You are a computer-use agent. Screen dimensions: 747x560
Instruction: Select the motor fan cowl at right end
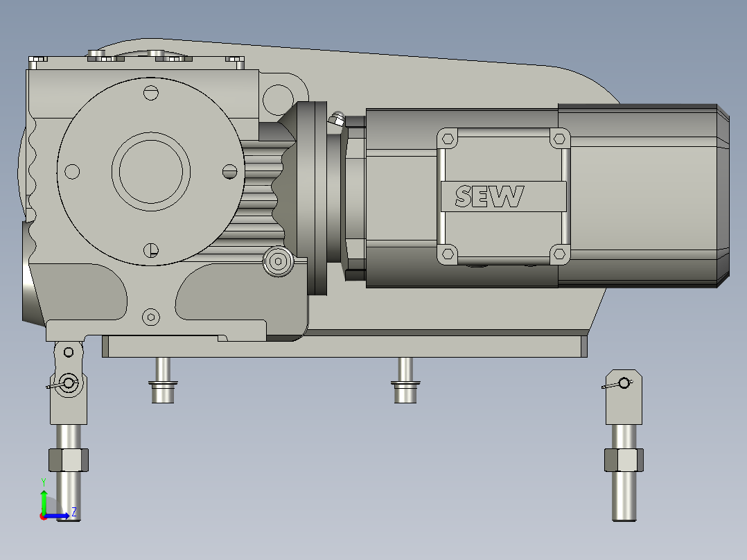pos(643,195)
